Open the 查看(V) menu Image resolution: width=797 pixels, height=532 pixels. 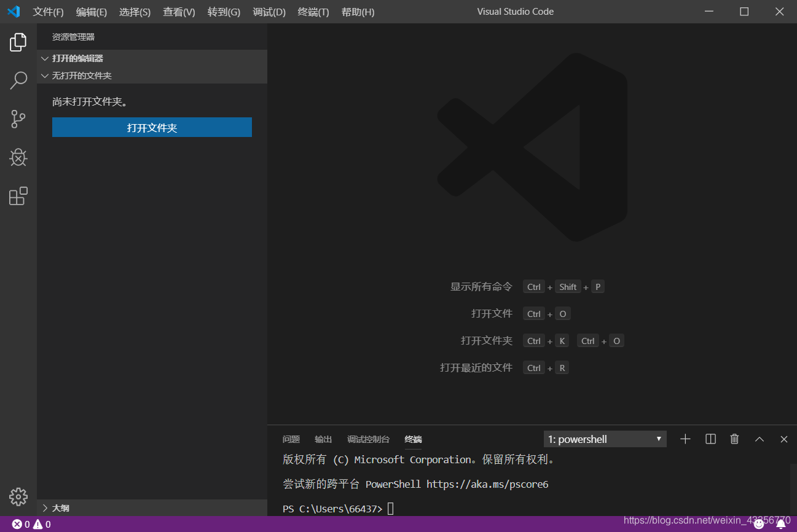[179, 12]
